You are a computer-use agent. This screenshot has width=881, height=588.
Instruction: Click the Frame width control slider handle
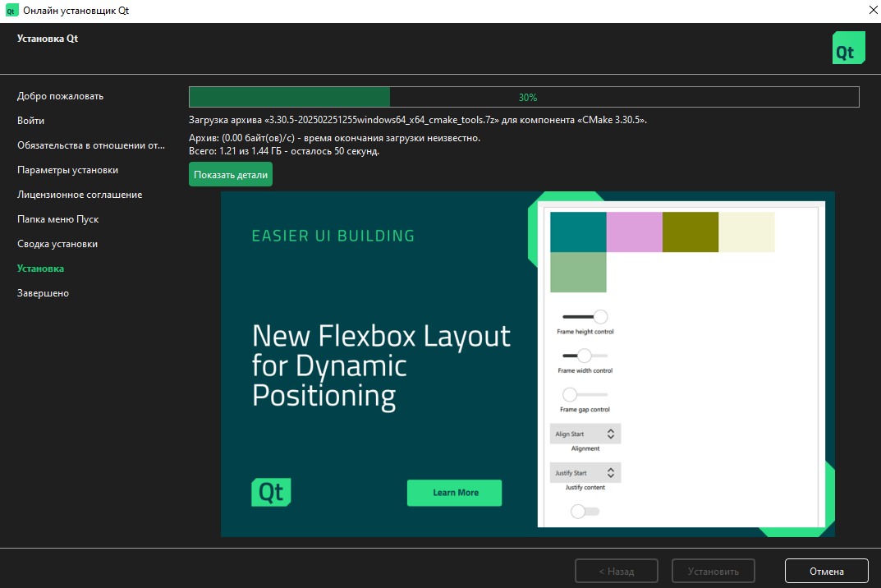(585, 356)
